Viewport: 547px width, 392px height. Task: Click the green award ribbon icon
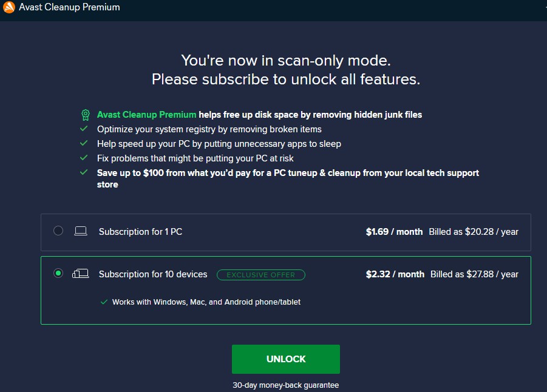tap(86, 115)
